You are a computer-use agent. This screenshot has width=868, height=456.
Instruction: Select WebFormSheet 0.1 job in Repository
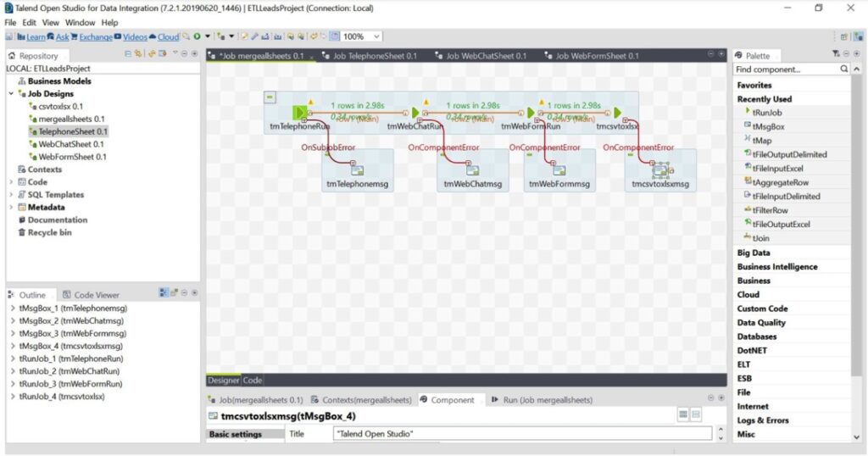72,157
